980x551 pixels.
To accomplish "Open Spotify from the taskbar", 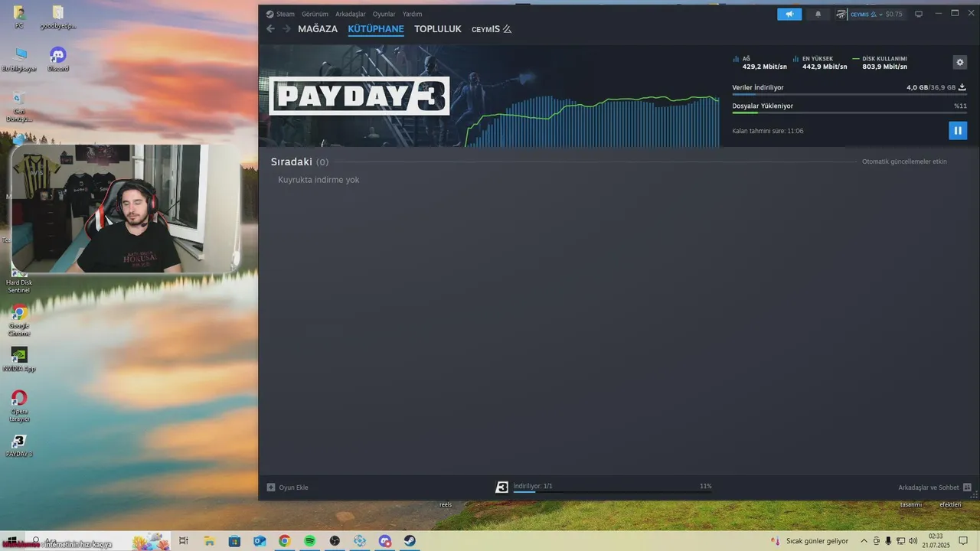I will coord(309,541).
